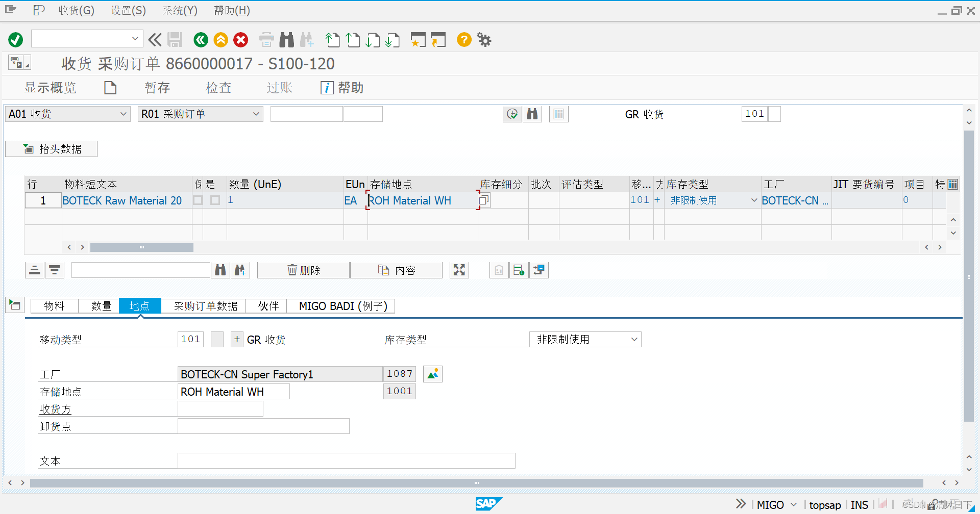Click the Create New Session icon
The height and width of the screenshot is (514, 980).
[418, 40]
